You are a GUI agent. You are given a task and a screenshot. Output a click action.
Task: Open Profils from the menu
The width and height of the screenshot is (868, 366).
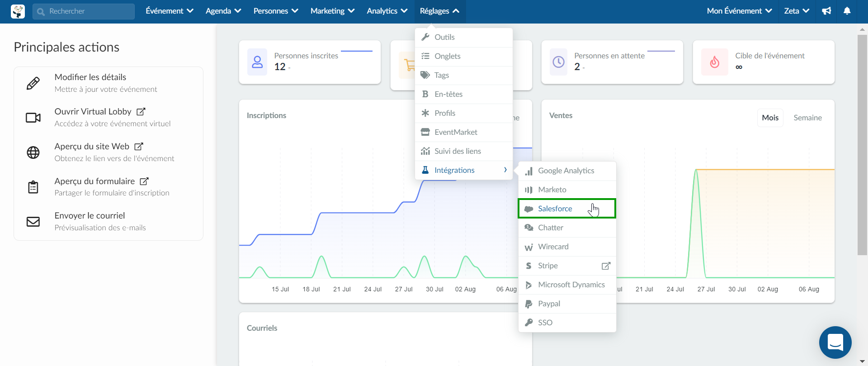[x=464, y=113]
